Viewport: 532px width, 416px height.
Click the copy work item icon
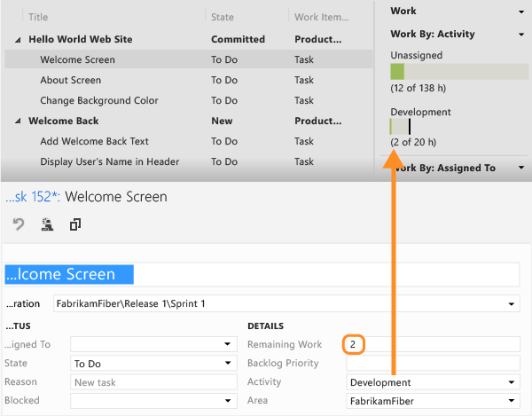coord(75,225)
